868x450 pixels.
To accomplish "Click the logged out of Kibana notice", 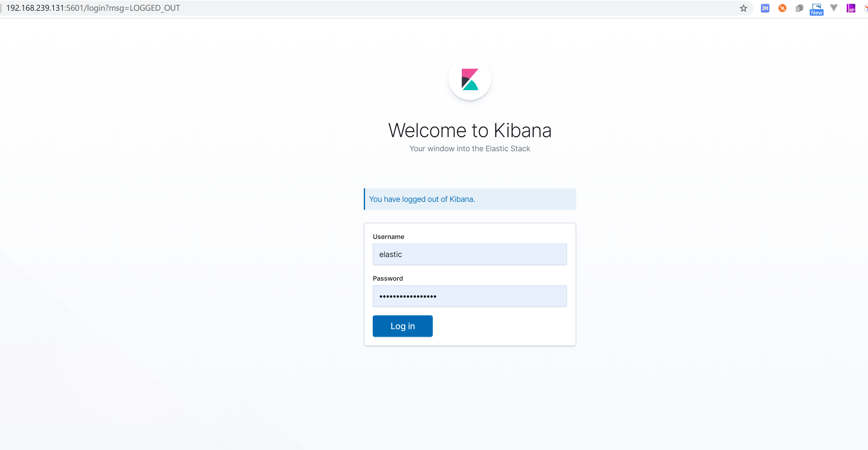I will 422,199.
